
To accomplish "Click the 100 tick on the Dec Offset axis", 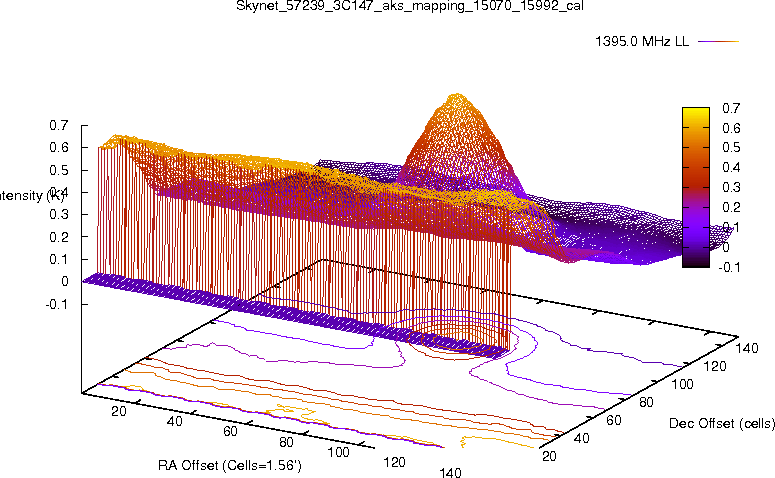I will (x=682, y=384).
